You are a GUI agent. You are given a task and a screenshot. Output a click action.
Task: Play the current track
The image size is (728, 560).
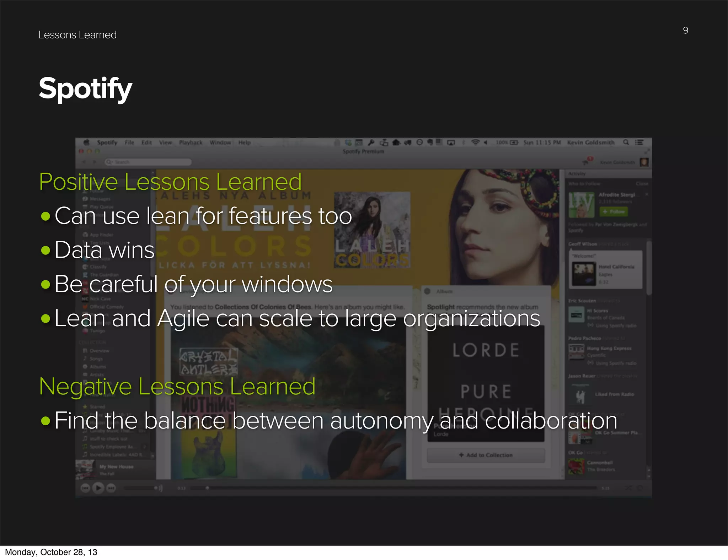[98, 488]
